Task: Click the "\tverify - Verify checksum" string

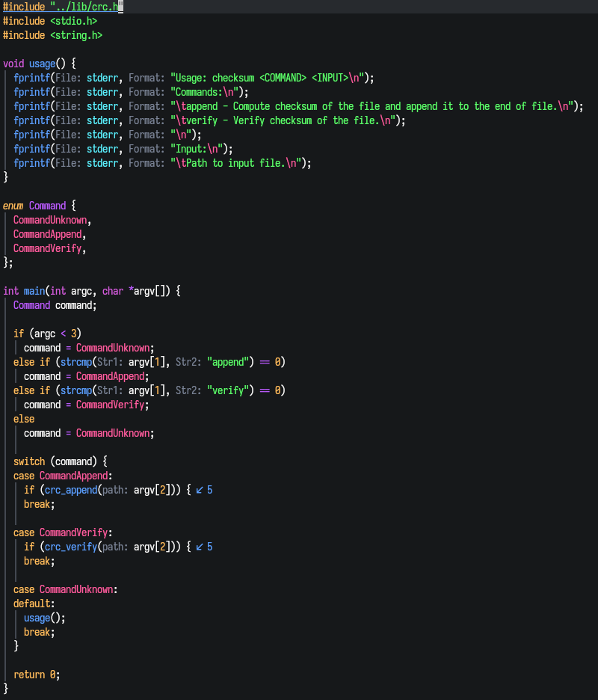Action: coord(283,120)
